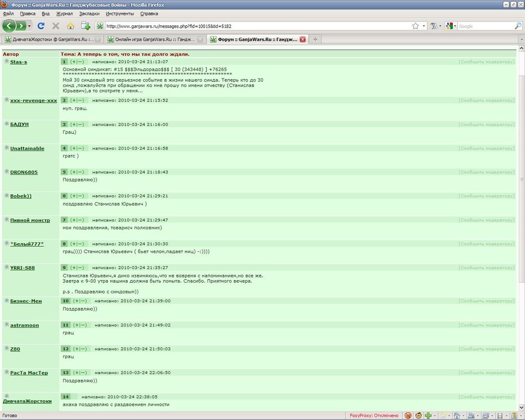
Task: Bookmark page with the star icon
Action: point(415,26)
